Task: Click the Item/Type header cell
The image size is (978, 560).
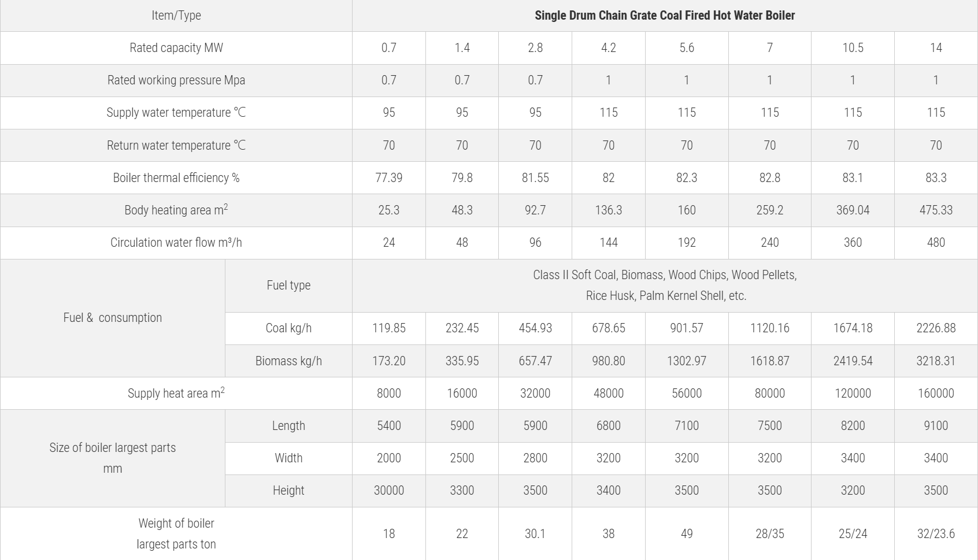Action: click(176, 16)
